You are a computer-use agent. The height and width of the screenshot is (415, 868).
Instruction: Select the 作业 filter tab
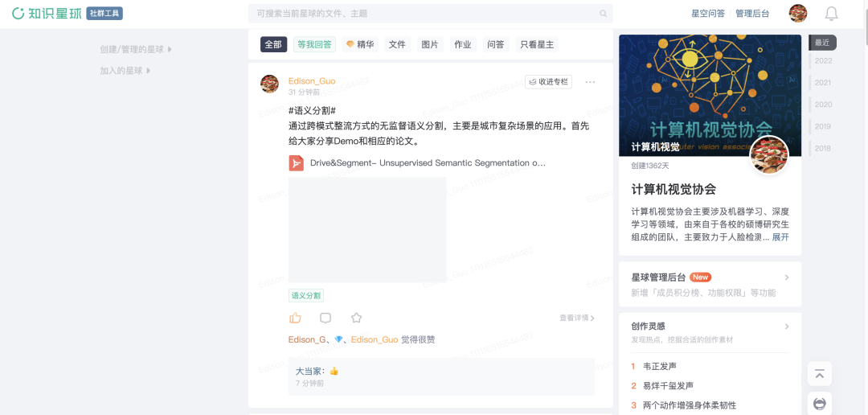[463, 45]
